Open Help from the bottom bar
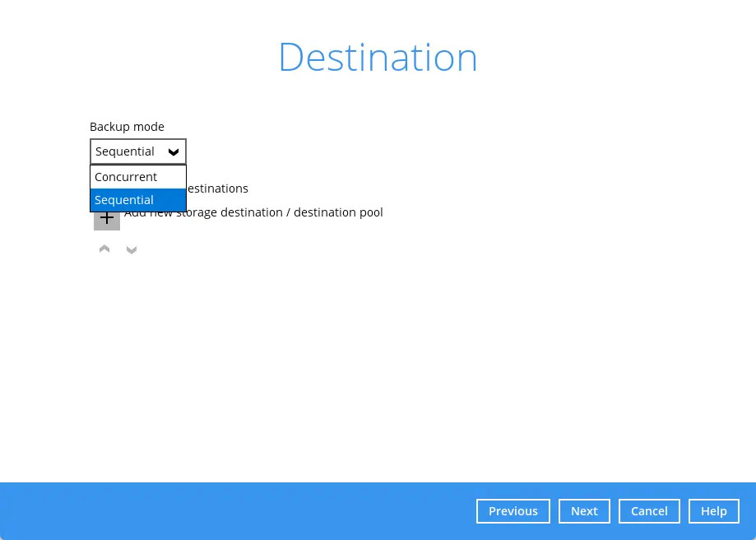This screenshot has height=540, width=756. click(x=713, y=511)
